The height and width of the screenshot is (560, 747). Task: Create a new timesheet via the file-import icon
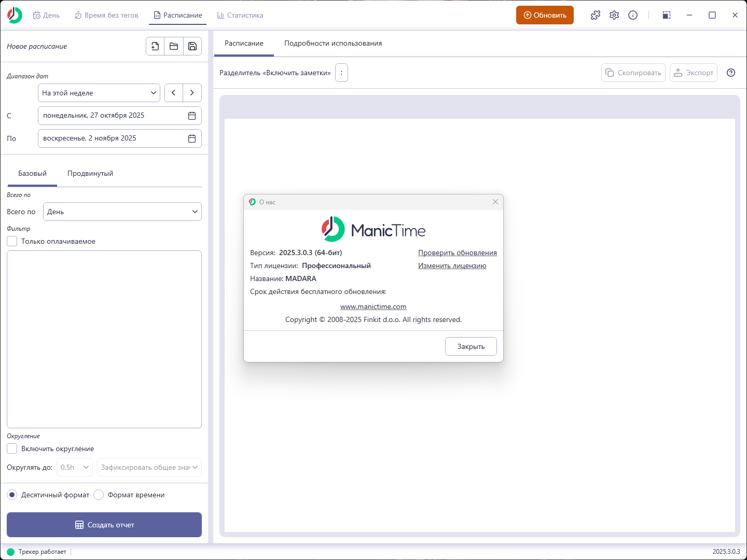155,46
